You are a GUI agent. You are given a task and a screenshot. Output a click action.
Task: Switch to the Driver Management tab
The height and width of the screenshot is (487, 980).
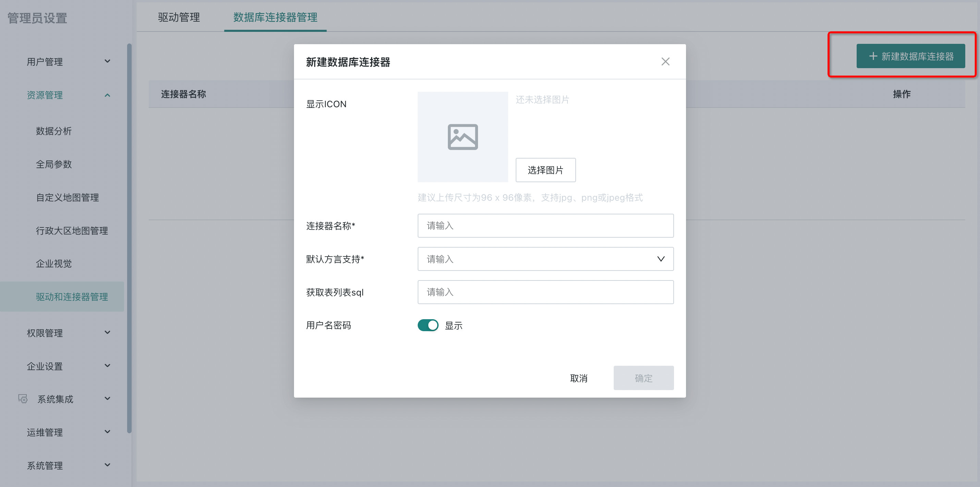(179, 17)
